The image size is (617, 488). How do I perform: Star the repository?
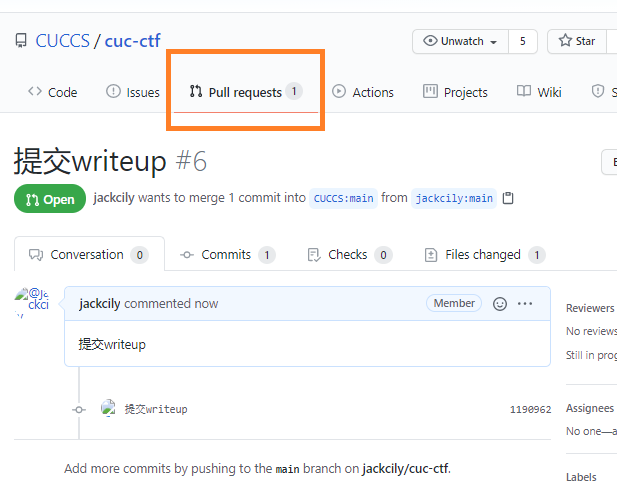[577, 41]
